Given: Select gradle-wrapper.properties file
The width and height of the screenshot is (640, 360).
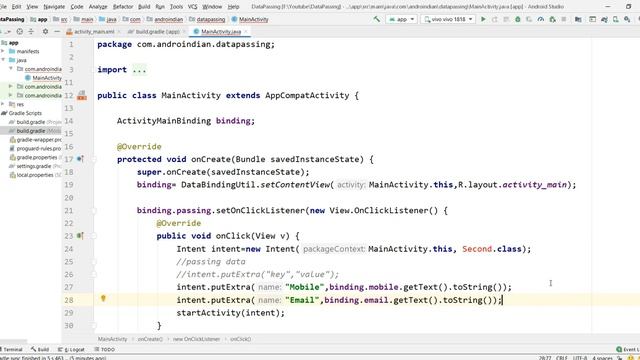Looking at the screenshot, I should coord(36,140).
